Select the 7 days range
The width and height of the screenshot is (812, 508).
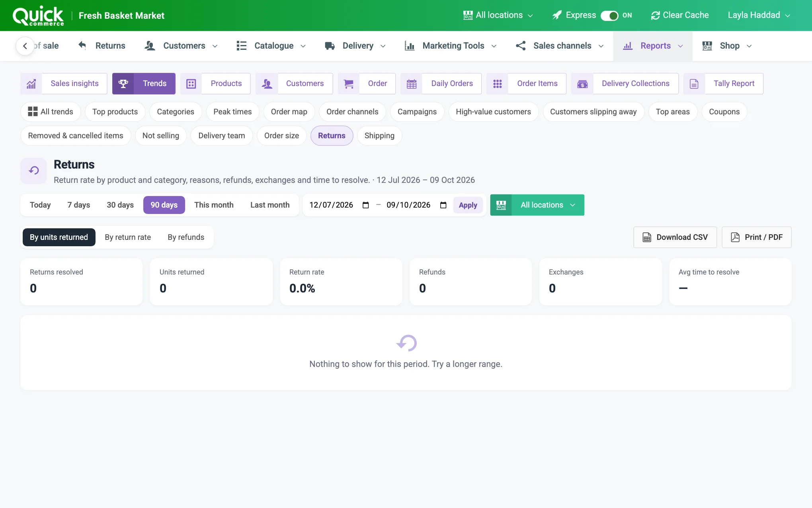click(x=79, y=205)
